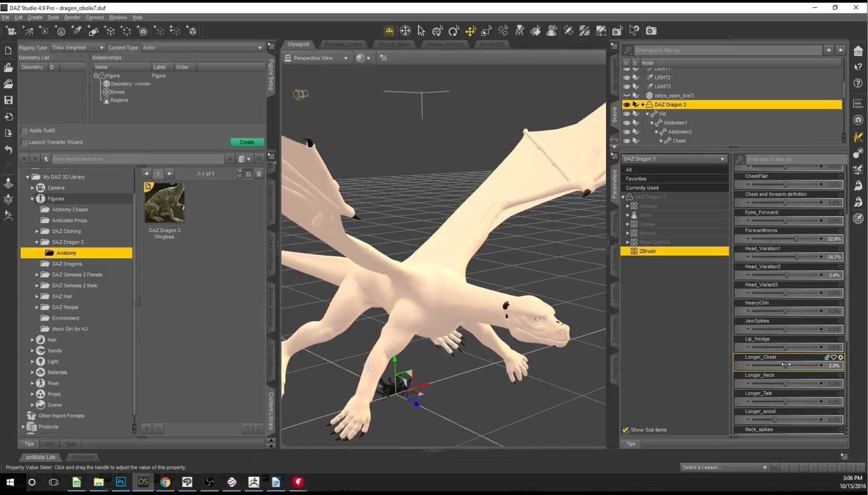Switch to the Timeline tab

pos(82,457)
